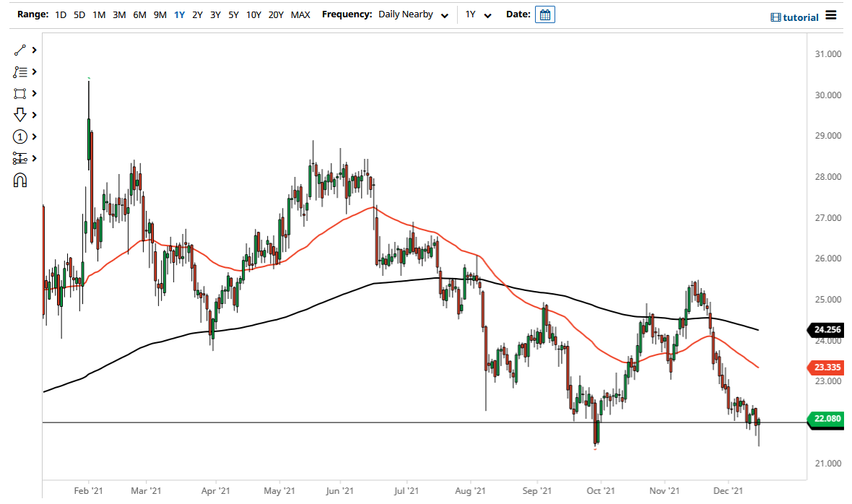852x504 pixels.
Task: Expand the arrow markers submenu arrow
Action: (34, 115)
